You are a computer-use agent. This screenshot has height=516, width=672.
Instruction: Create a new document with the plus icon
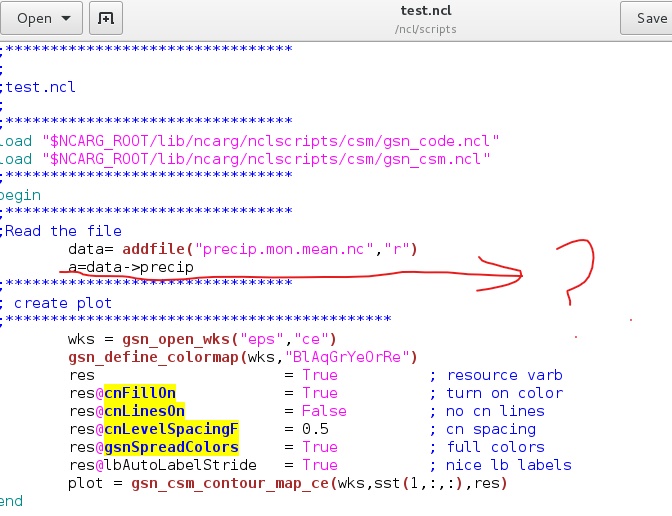[x=102, y=18]
